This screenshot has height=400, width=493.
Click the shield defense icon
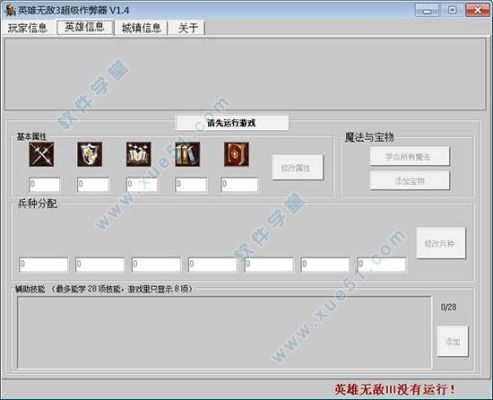[x=90, y=154]
